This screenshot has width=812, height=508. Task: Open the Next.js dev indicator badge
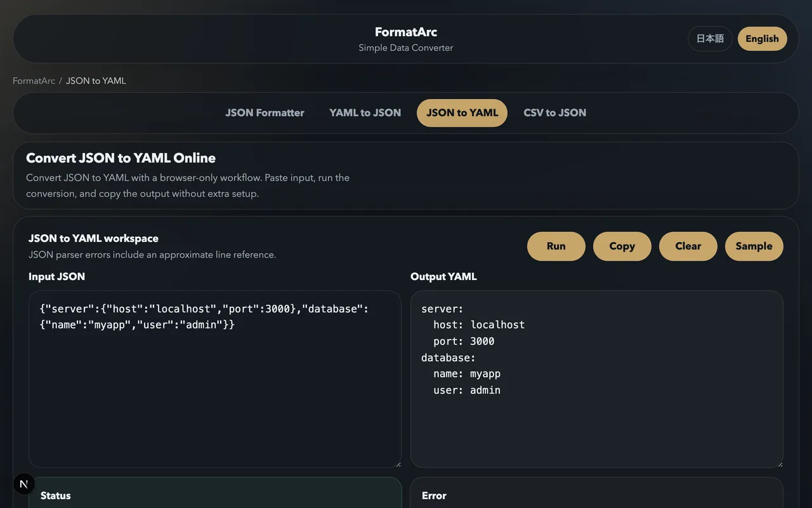[23, 483]
